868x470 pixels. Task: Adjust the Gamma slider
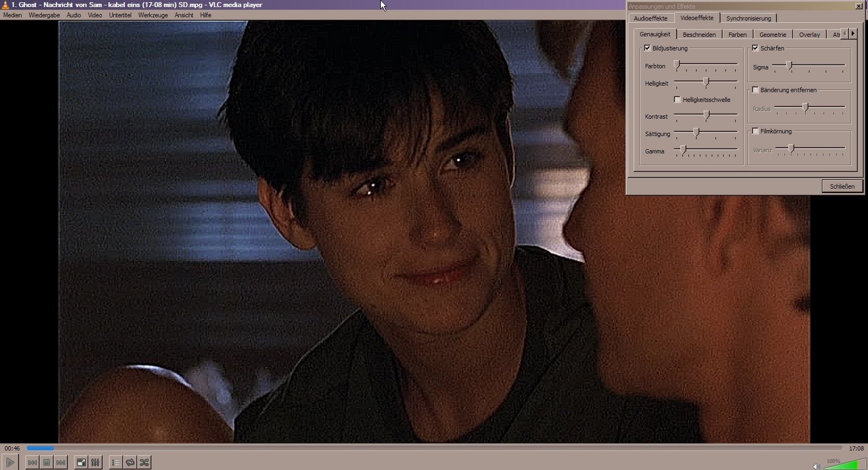706,151
